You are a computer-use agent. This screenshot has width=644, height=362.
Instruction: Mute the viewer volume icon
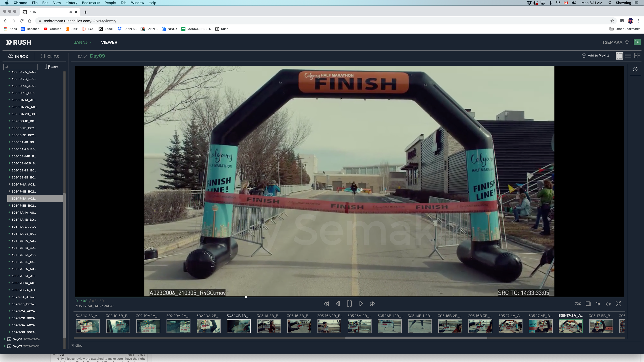click(608, 304)
